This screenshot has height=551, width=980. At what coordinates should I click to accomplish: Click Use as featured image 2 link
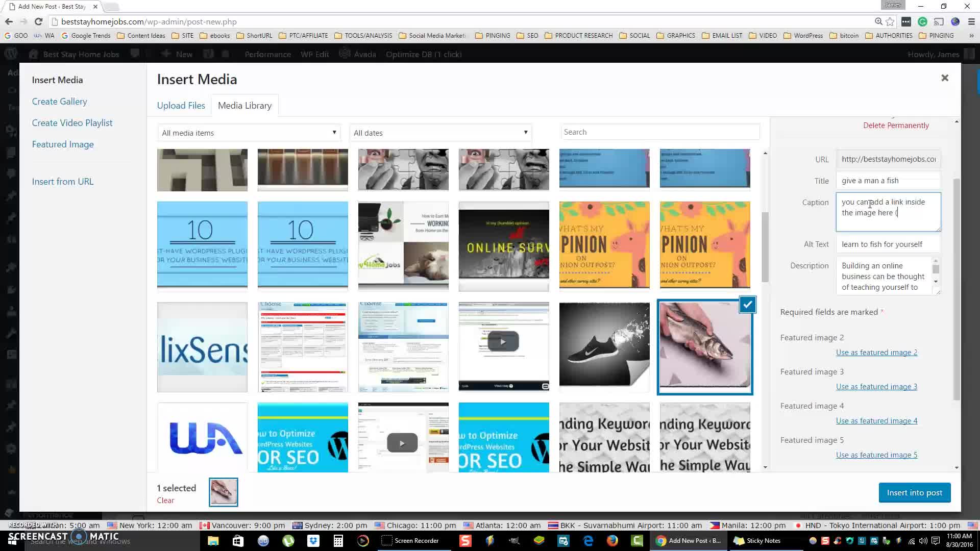click(x=876, y=353)
